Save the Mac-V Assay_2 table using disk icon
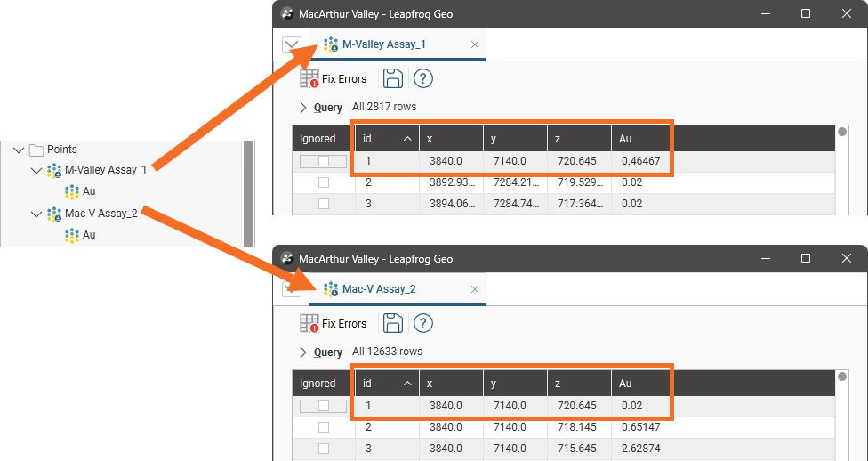868x461 pixels. coord(393,324)
